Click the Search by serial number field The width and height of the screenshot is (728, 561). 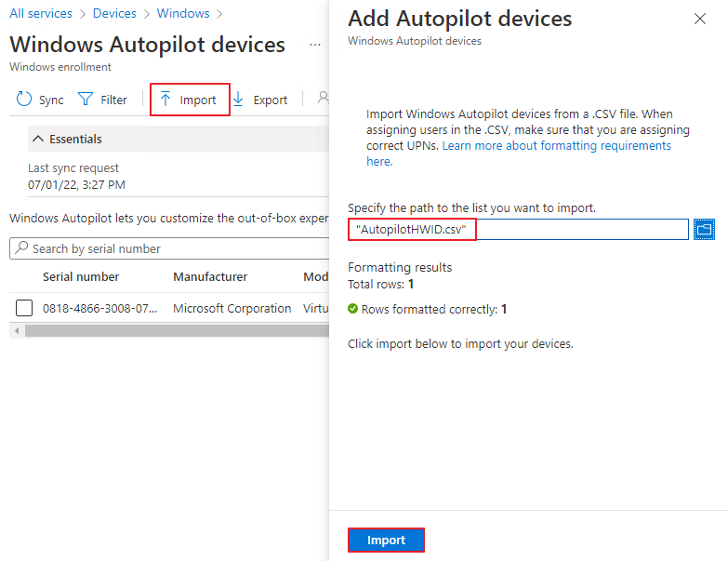[169, 248]
